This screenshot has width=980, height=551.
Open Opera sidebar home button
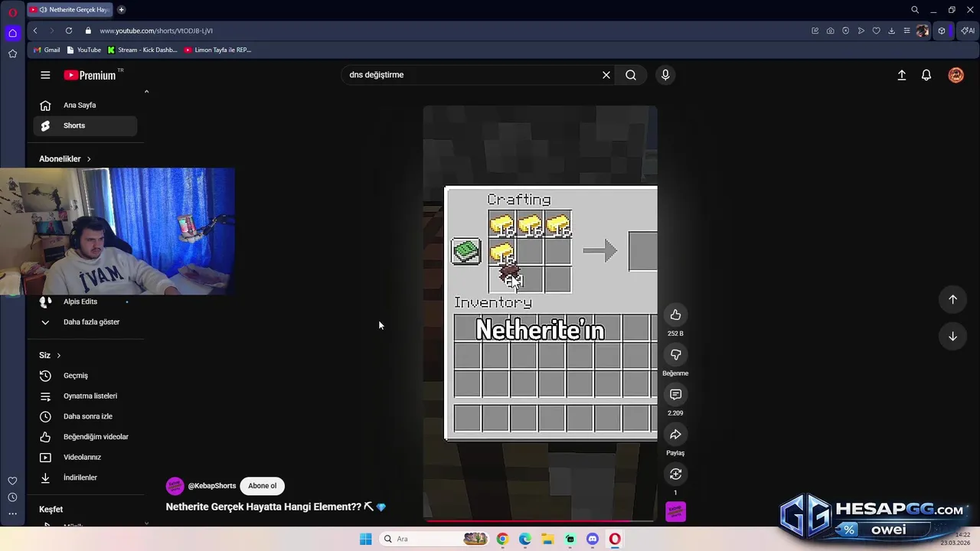point(12,33)
